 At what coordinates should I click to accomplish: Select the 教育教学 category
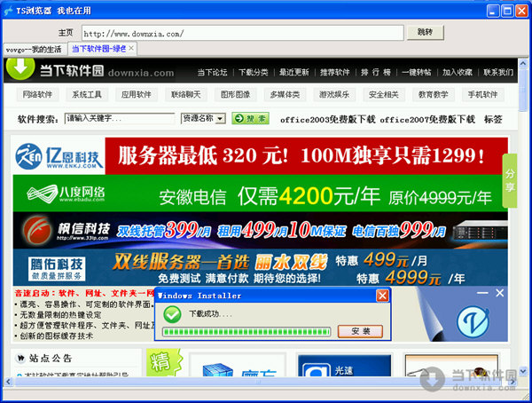point(434,94)
